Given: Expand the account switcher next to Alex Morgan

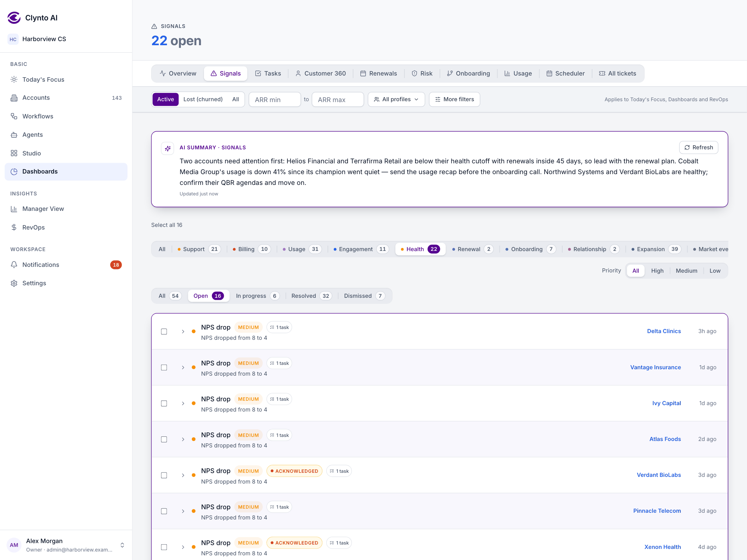Looking at the screenshot, I should point(122,545).
